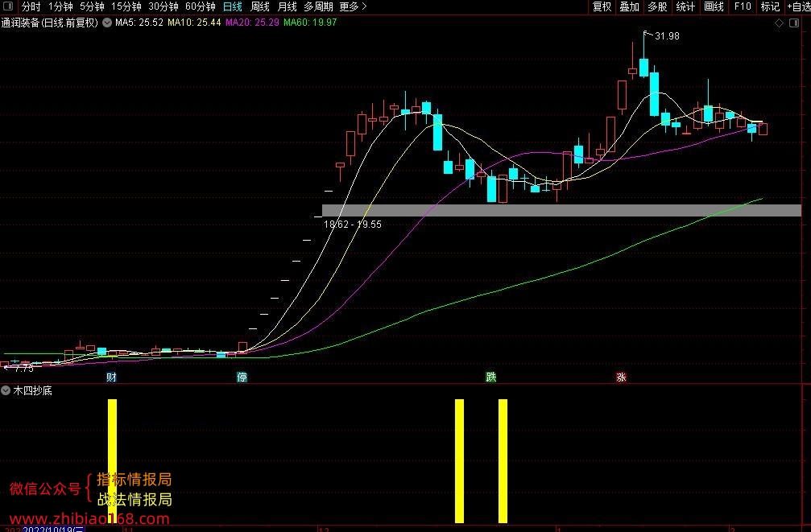The image size is (811, 532).
Task: Click the 标记 mark button
Action: tap(770, 6)
